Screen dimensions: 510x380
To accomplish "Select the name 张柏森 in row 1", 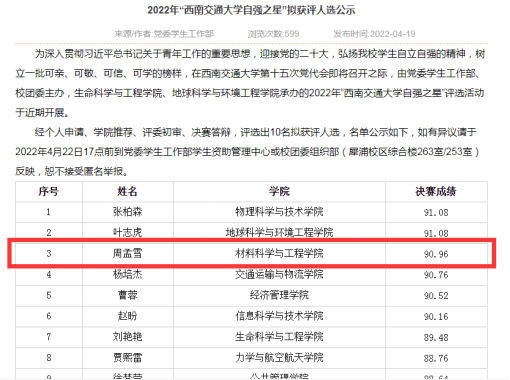I will 127,212.
